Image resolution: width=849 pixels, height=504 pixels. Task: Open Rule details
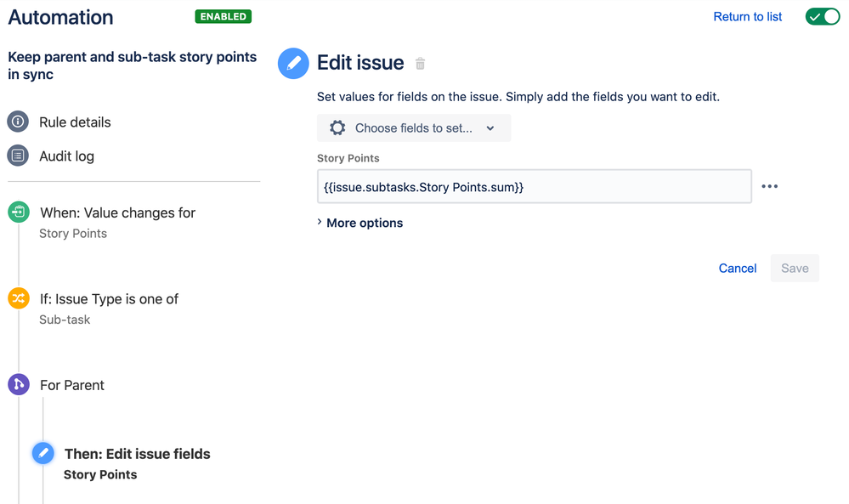pos(76,122)
